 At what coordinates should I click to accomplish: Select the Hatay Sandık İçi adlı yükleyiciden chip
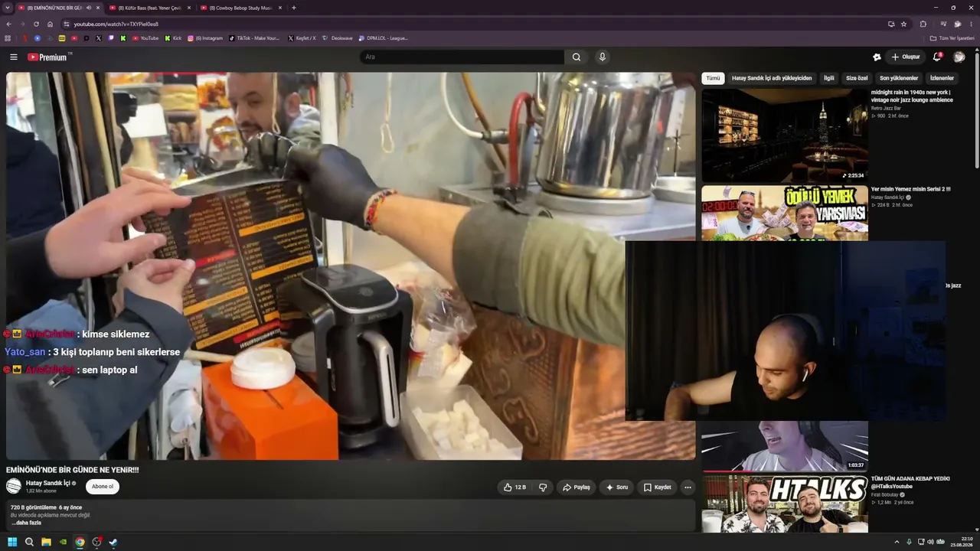pos(772,78)
